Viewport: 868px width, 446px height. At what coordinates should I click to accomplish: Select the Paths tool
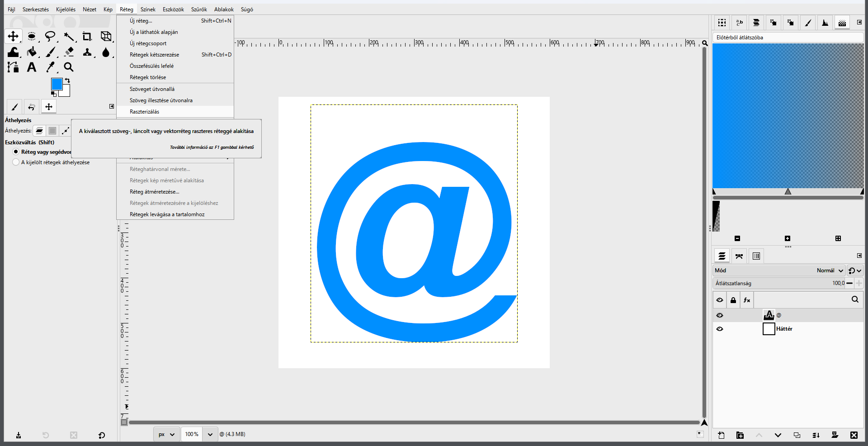(x=13, y=67)
